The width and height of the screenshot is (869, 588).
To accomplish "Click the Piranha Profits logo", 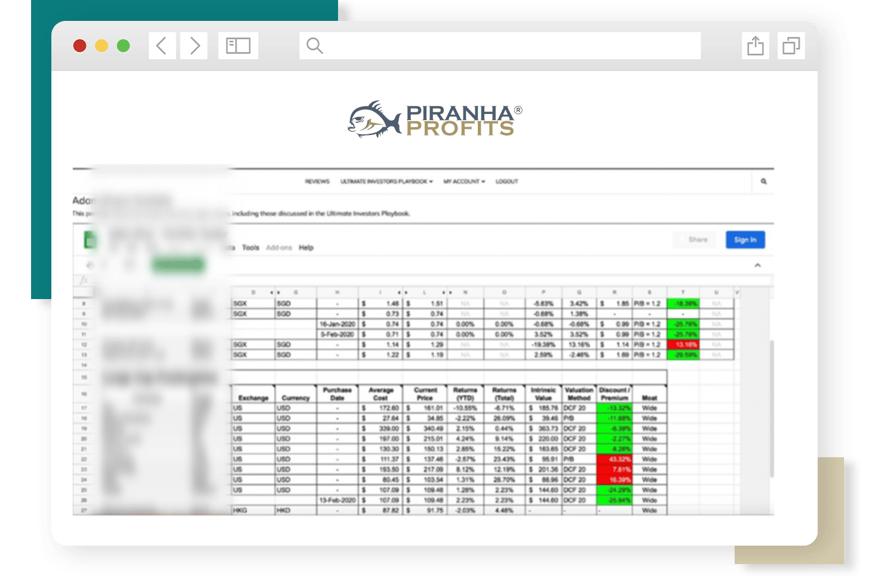I will coord(435,119).
